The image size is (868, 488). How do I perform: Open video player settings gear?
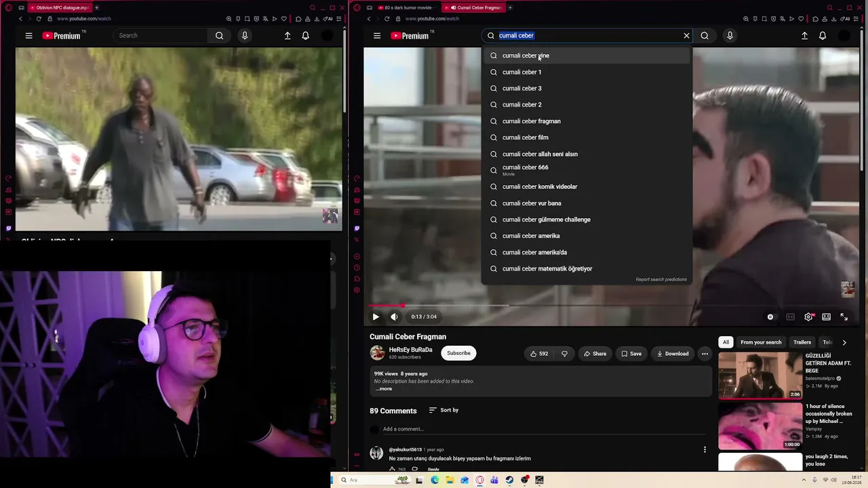(x=808, y=317)
